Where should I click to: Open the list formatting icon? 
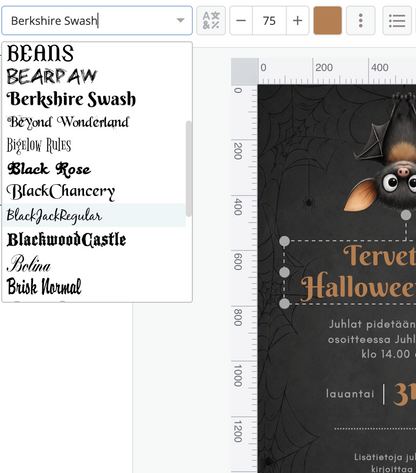397,20
